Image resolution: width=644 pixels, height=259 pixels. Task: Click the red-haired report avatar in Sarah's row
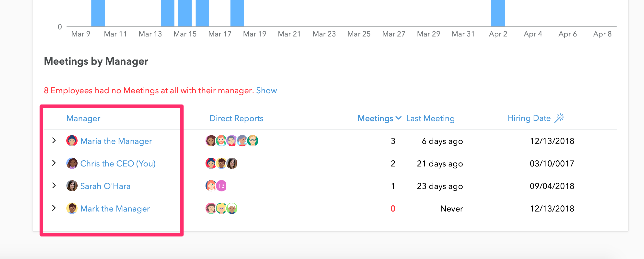211,186
